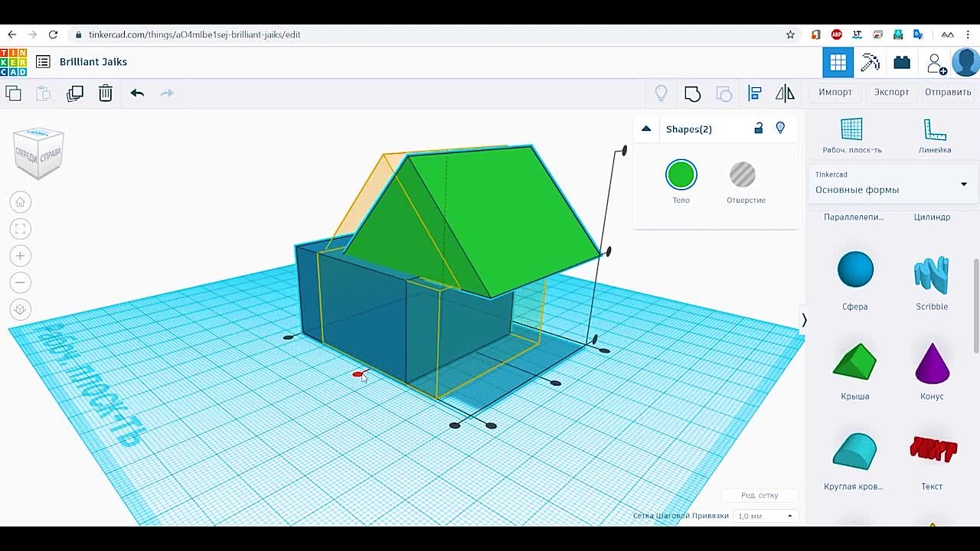Viewport: 980px width, 551px height.
Task: Hide selection with the lightbulb toggle
Action: click(780, 129)
